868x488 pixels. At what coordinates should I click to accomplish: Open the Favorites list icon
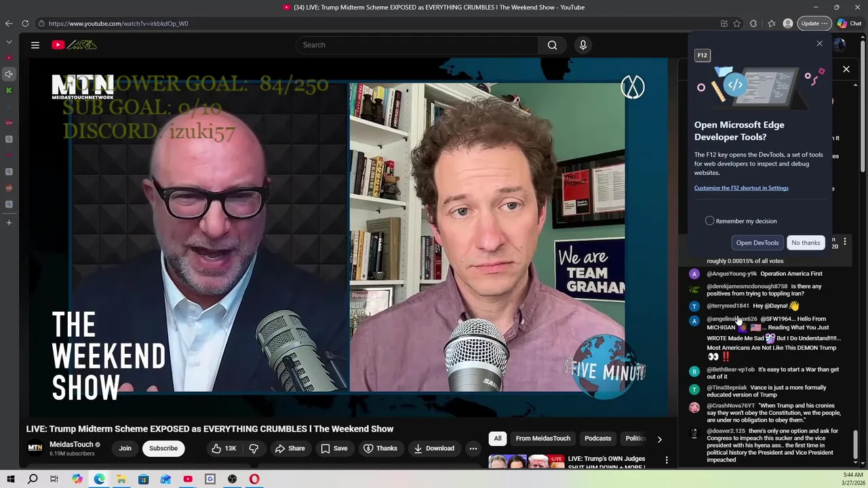pyautogui.click(x=772, y=23)
